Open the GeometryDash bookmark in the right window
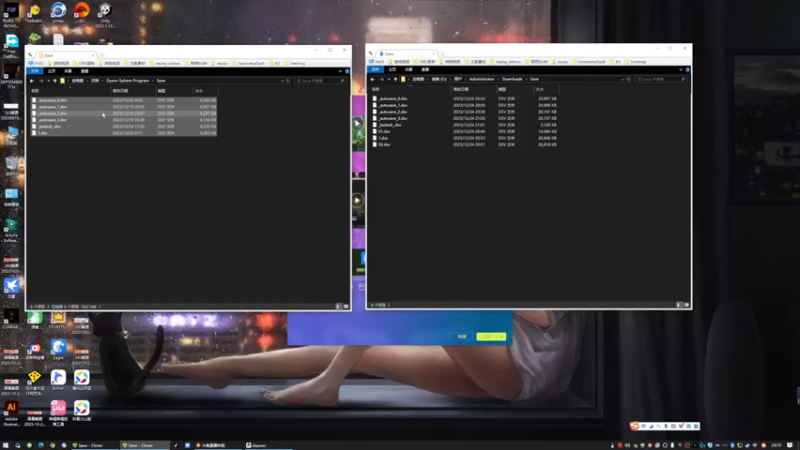Viewport: 800px width, 450px height. [589, 62]
